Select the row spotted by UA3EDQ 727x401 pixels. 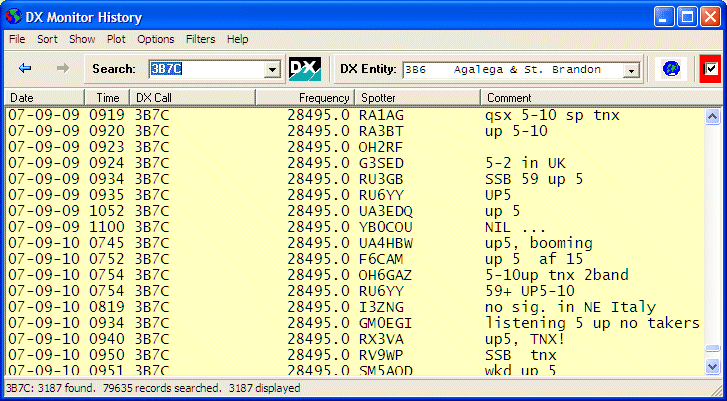click(x=355, y=211)
